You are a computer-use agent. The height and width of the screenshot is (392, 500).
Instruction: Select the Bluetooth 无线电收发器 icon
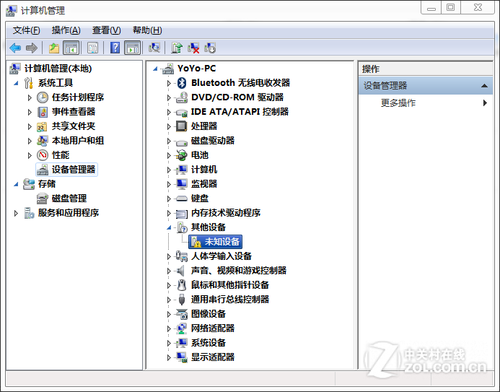pyautogui.click(x=182, y=83)
